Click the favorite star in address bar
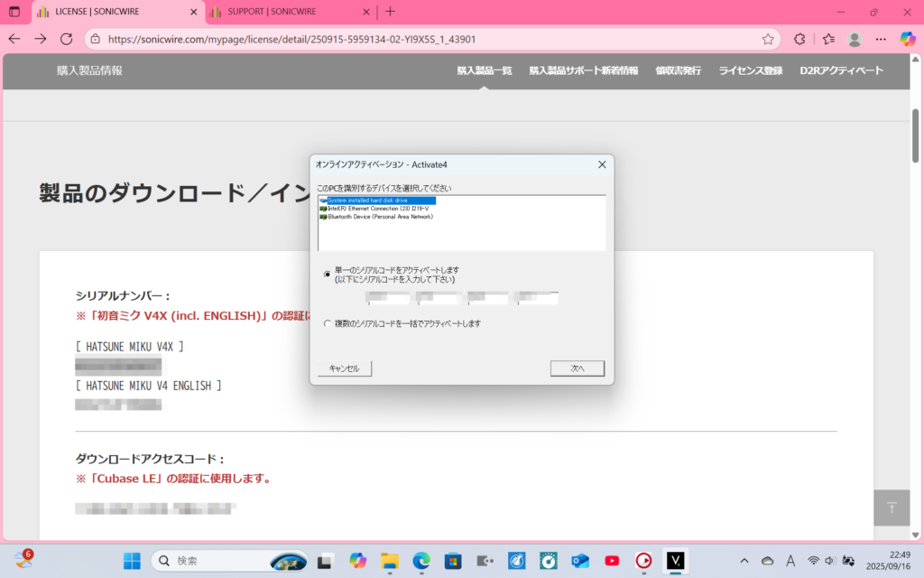 (x=768, y=39)
